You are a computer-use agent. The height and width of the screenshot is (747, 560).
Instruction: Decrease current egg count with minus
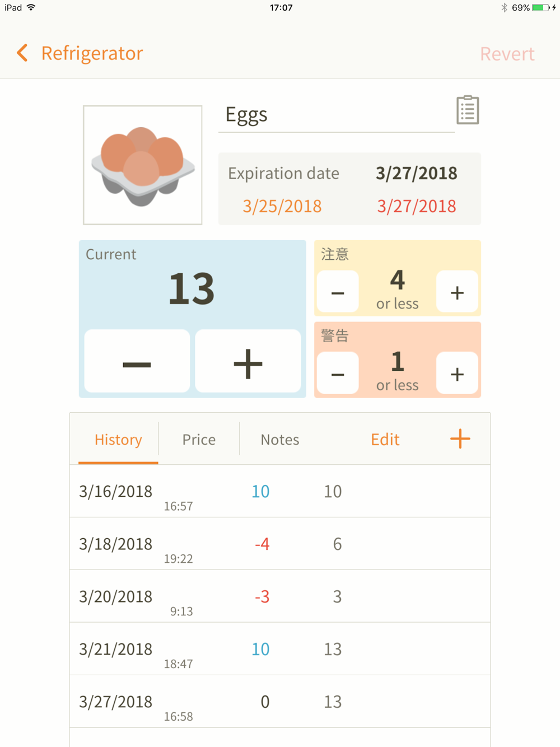point(137,362)
